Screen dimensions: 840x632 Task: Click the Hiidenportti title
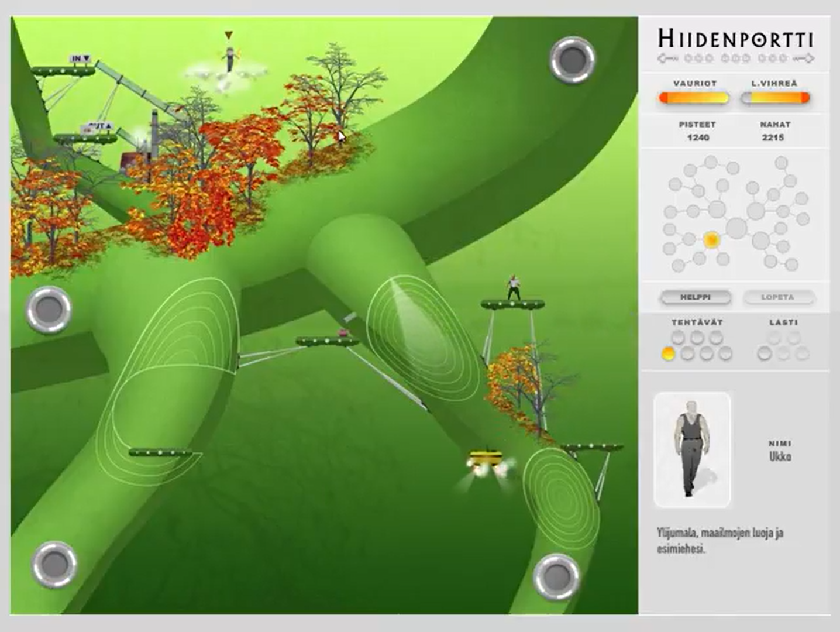pyautogui.click(x=736, y=39)
